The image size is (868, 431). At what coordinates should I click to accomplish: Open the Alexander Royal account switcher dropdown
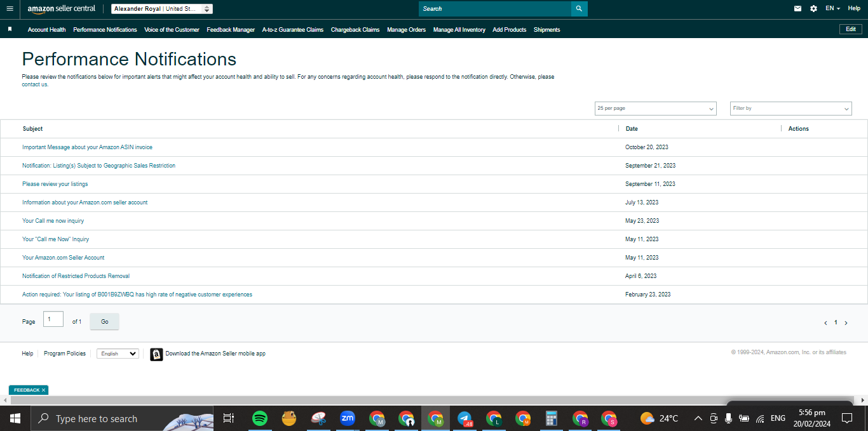pos(162,9)
